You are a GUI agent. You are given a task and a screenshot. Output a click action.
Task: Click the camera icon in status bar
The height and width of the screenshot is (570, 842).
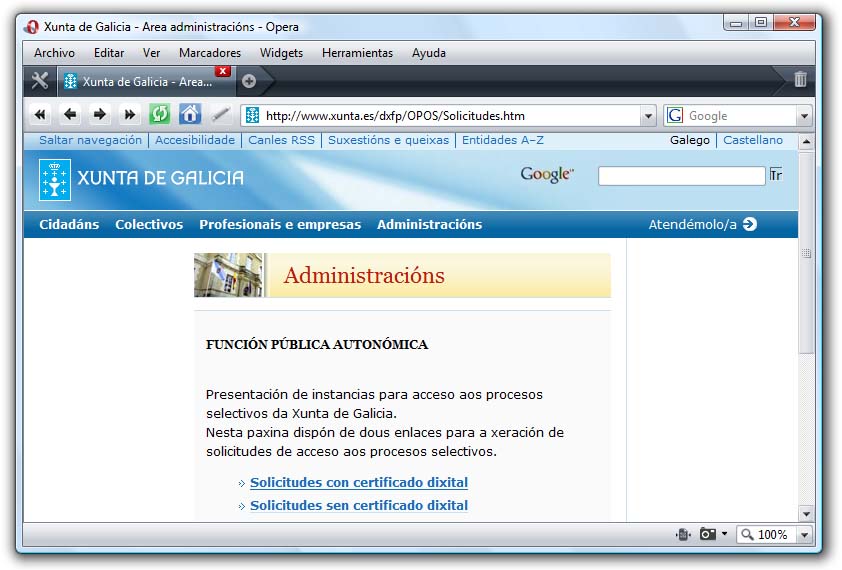coord(708,534)
